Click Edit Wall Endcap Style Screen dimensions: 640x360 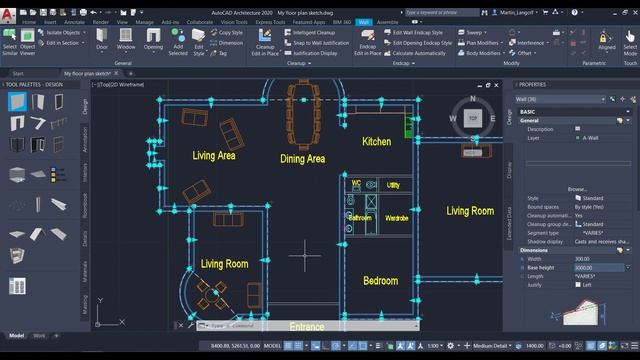coord(413,32)
